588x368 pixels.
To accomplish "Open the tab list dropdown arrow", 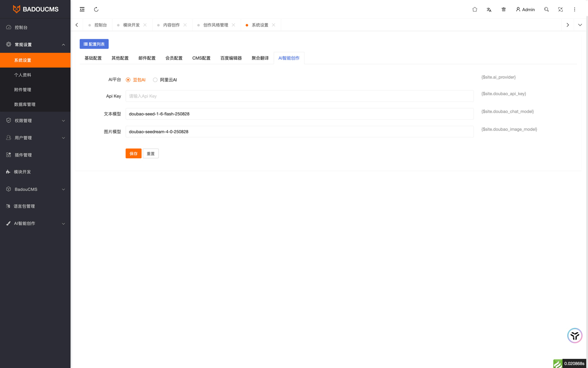I will (580, 25).
